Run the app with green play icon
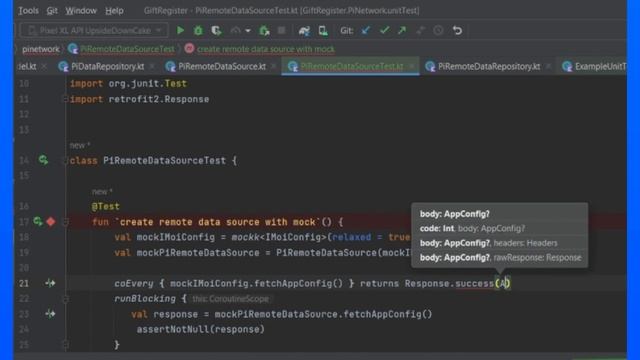This screenshot has height=360, width=640. point(180,30)
